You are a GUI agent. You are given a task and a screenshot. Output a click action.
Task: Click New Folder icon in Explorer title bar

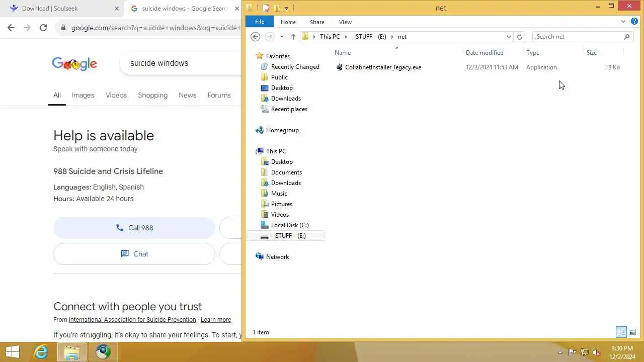coord(277,8)
